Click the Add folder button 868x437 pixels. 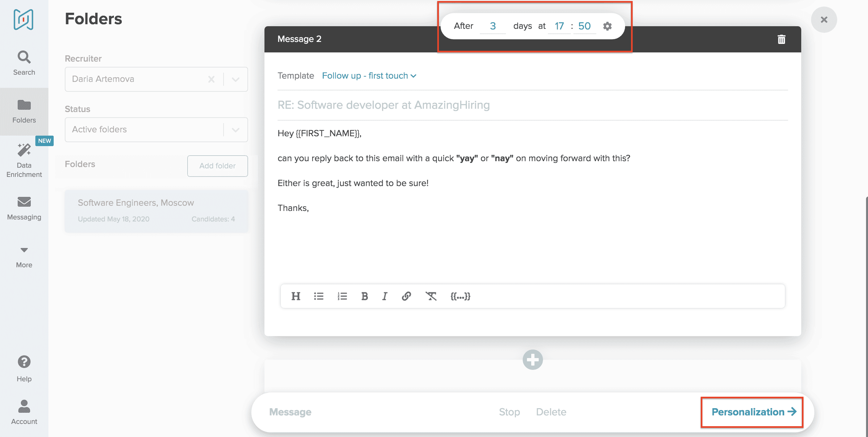217,165
